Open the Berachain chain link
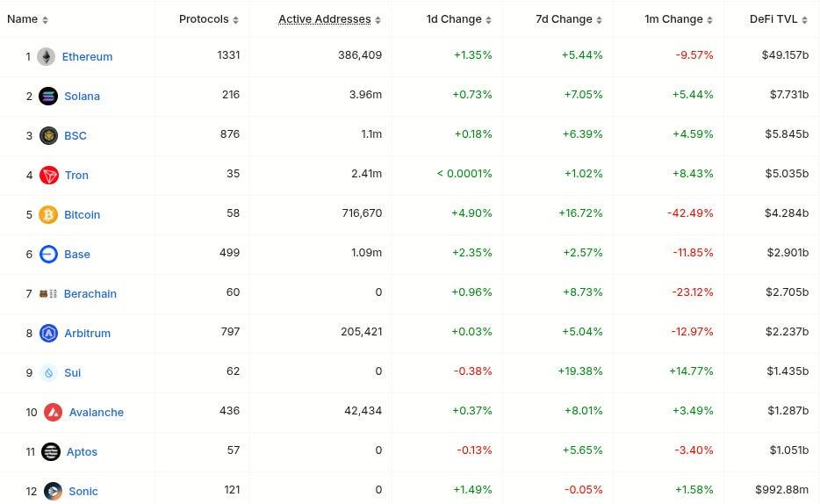Image resolution: width=820 pixels, height=504 pixels. (90, 293)
